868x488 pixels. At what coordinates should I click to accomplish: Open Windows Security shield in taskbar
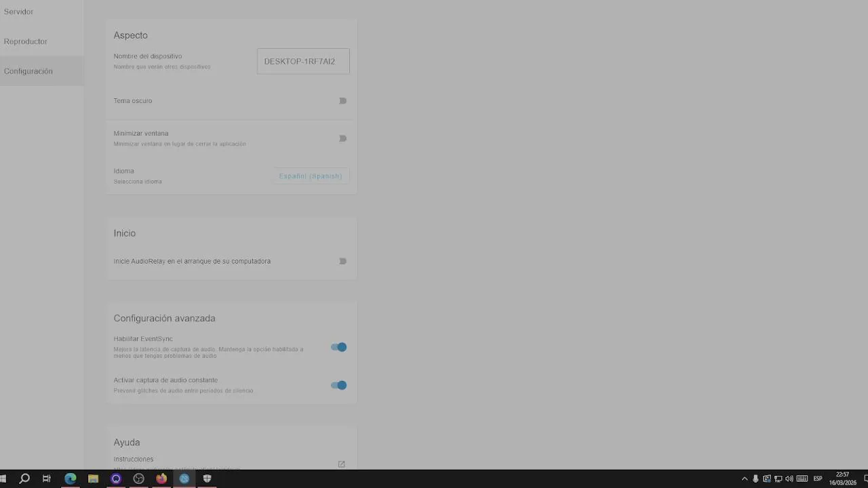207,479
